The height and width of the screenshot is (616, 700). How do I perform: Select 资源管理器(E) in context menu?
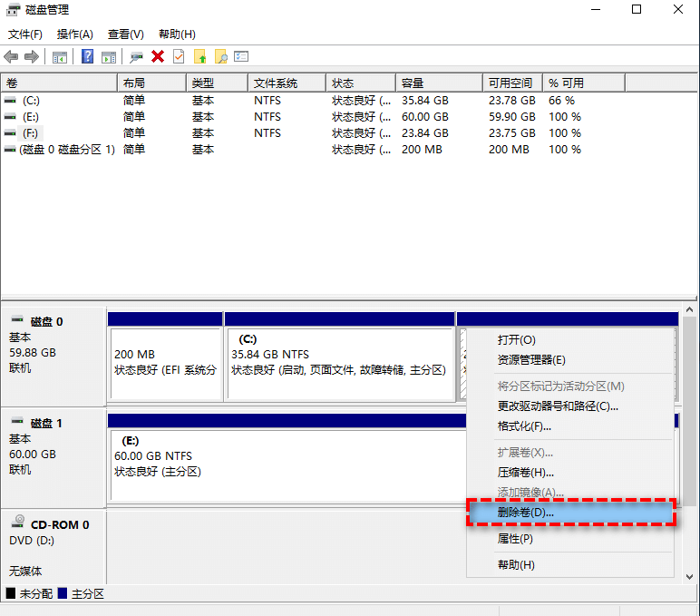coord(570,360)
